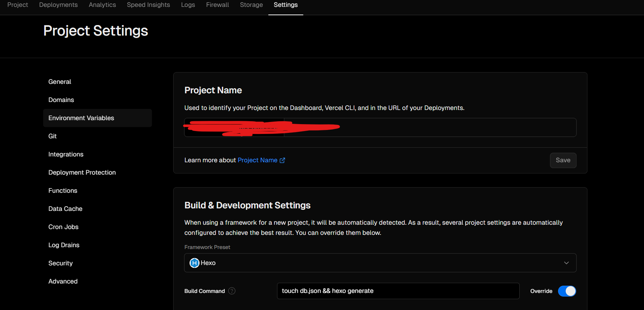
Task: Open the Analytics tab
Action: pyautogui.click(x=102, y=5)
